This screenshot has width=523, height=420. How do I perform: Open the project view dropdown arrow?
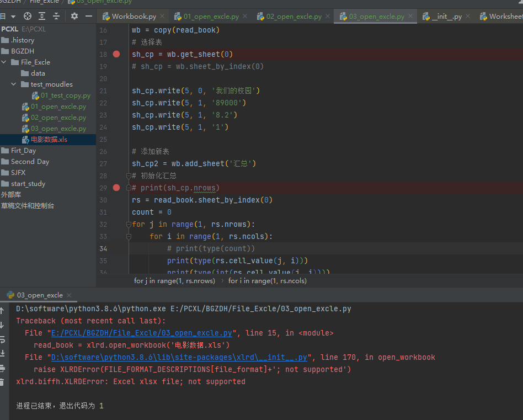tap(13, 17)
